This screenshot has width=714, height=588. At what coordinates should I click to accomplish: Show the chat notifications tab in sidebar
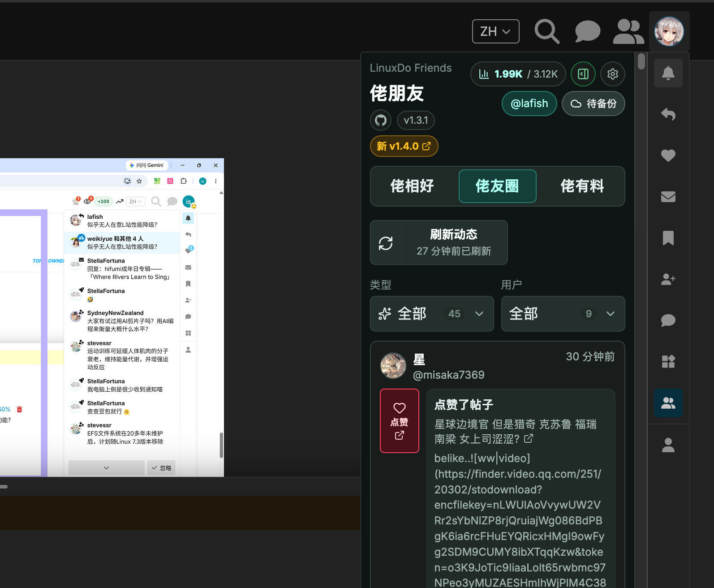click(668, 320)
